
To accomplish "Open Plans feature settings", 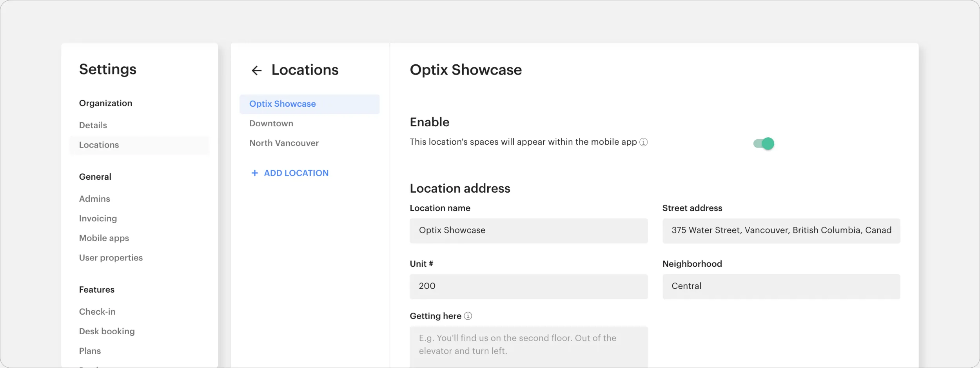I will click(90, 351).
